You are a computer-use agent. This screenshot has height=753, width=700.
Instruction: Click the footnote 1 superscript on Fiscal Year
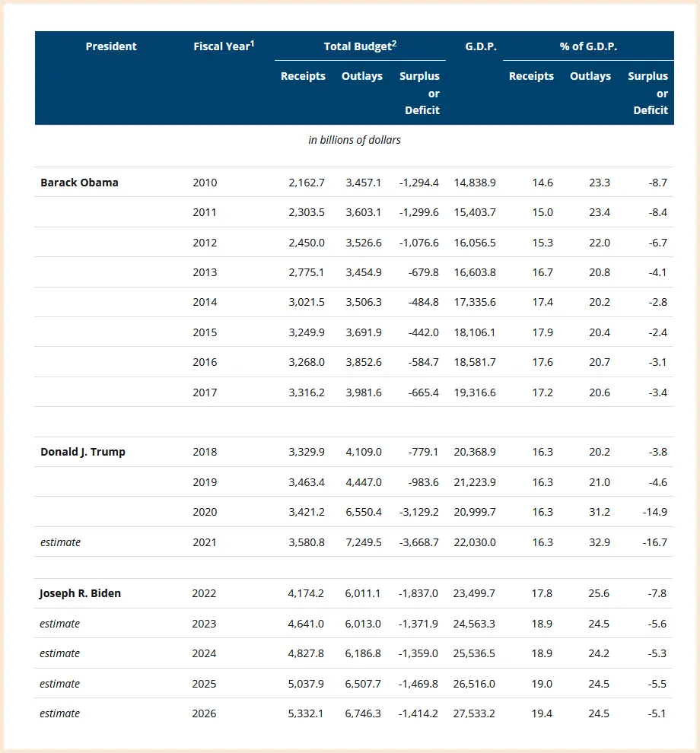pos(253,43)
